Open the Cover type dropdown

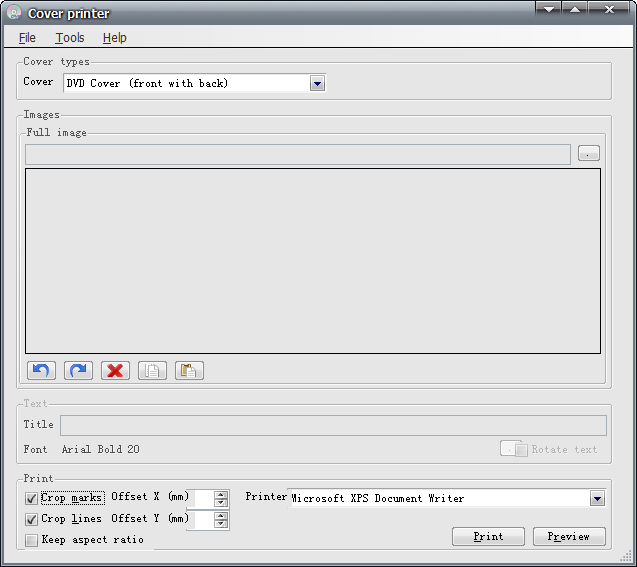pyautogui.click(x=317, y=84)
